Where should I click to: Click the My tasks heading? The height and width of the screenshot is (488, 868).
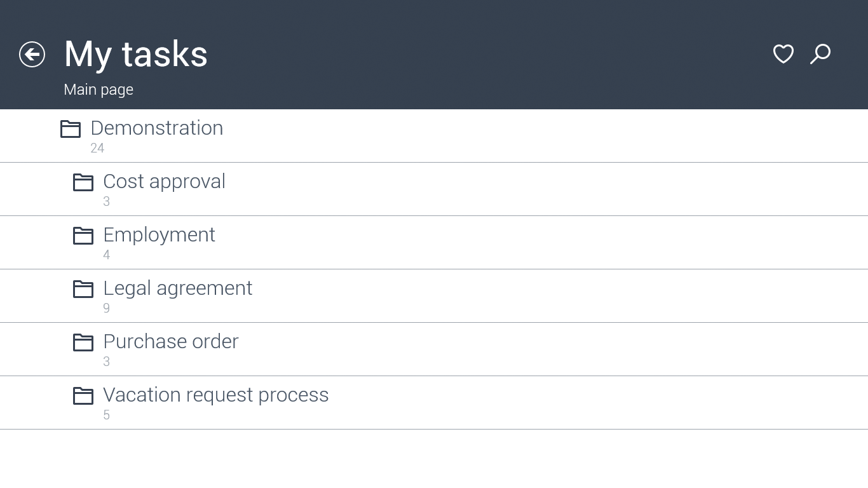click(135, 54)
